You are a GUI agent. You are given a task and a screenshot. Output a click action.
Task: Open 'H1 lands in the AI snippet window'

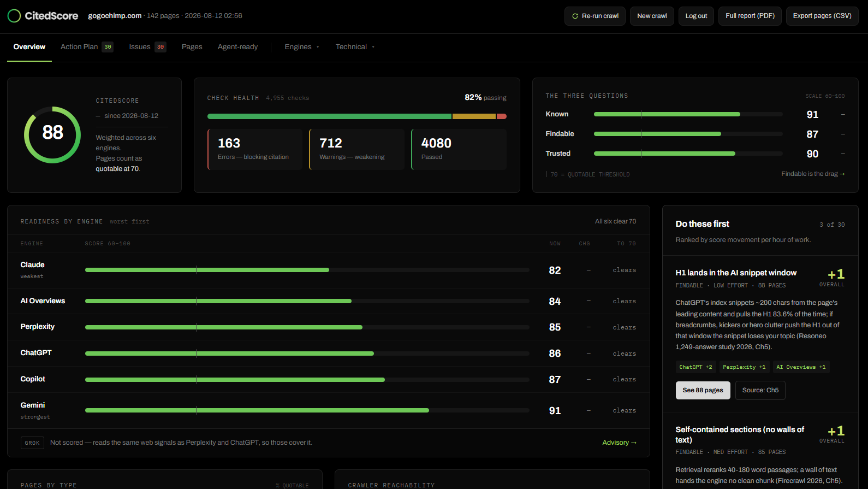pyautogui.click(x=736, y=273)
